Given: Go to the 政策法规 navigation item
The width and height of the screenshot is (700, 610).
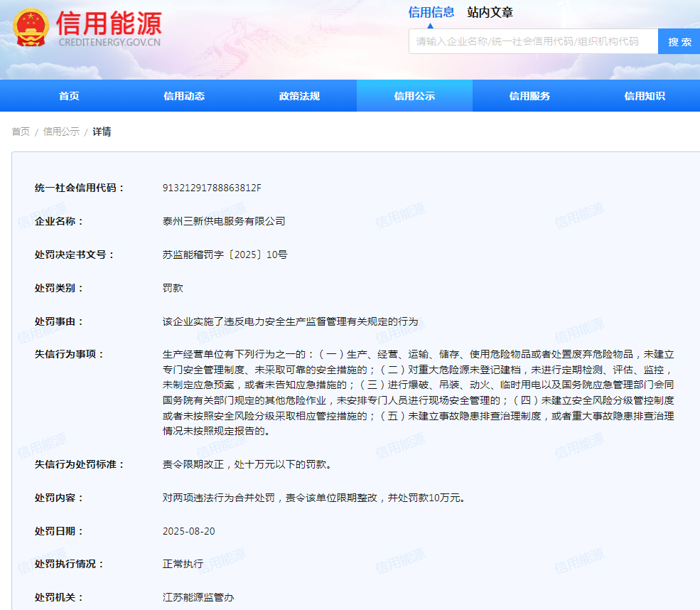Looking at the screenshot, I should point(299,96).
